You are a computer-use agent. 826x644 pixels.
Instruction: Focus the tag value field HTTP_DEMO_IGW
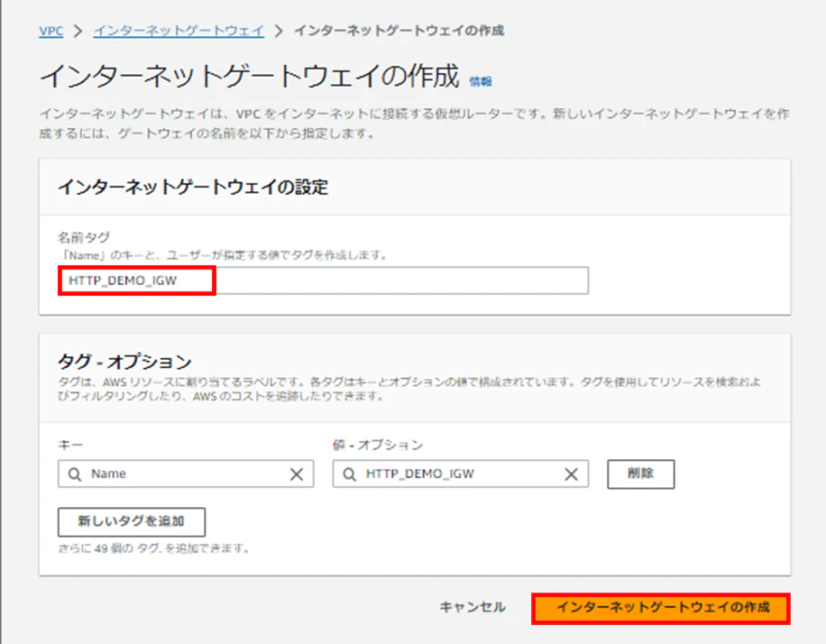(x=461, y=474)
